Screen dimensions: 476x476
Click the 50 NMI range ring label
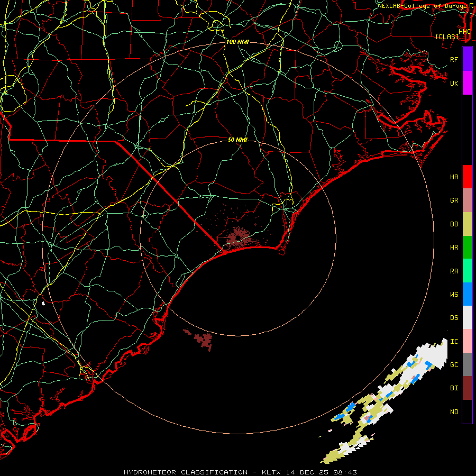coord(237,140)
